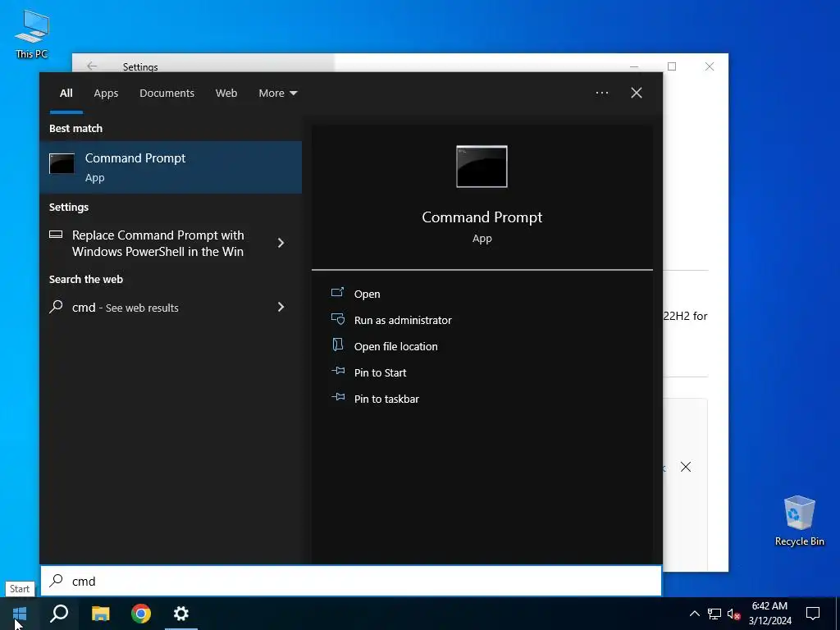Expand the More filter dropdown
The width and height of the screenshot is (840, 630).
[x=277, y=94]
